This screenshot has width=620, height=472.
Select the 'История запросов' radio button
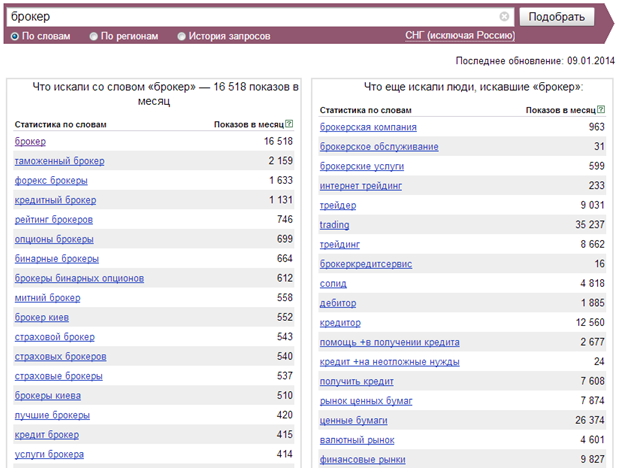tap(181, 36)
